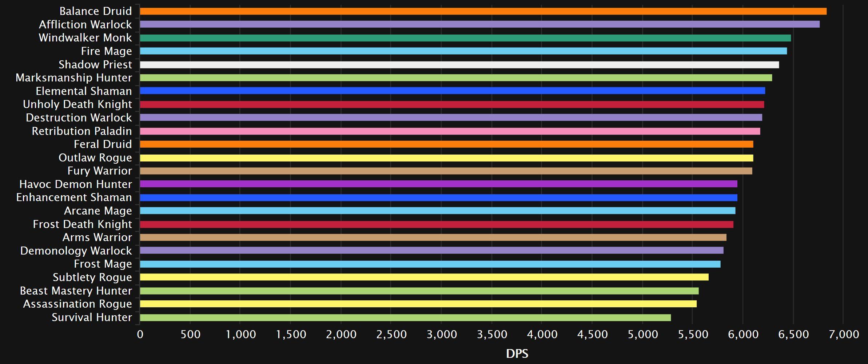
Task: Select the Assassination Rogue bar
Action: (418, 304)
